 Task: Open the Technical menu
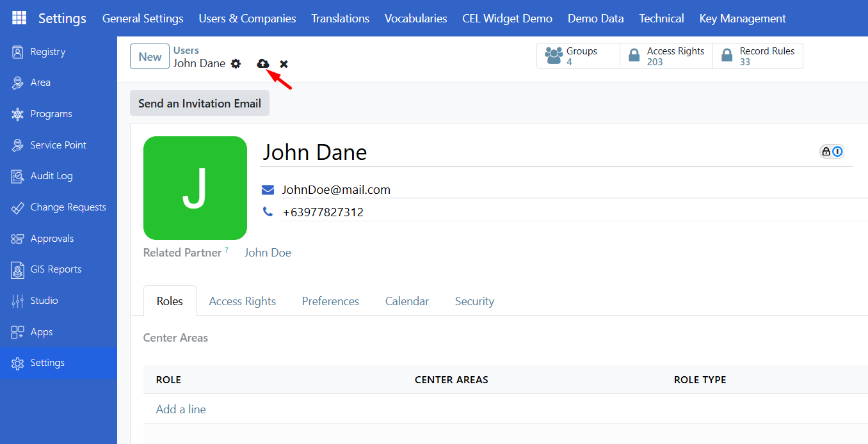click(661, 19)
